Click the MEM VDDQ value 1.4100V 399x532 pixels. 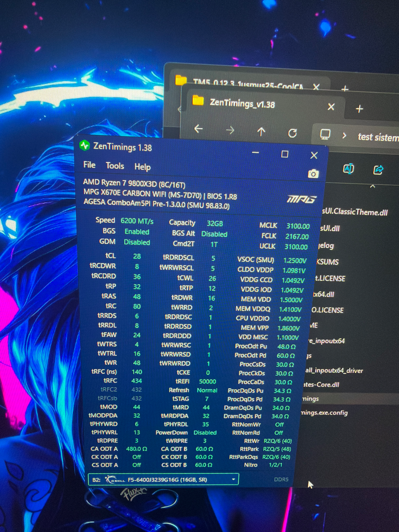coord(290,309)
